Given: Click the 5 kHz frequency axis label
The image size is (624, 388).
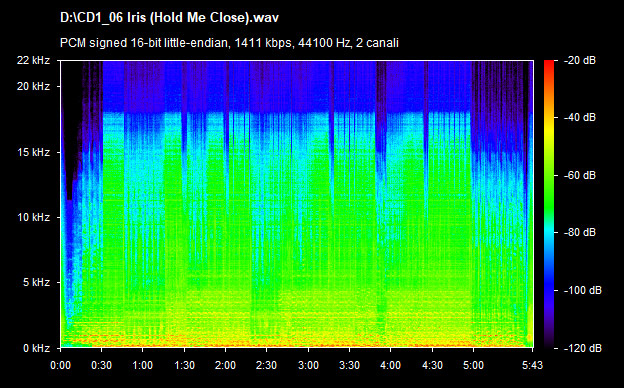Looking at the screenshot, I should coord(36,283).
